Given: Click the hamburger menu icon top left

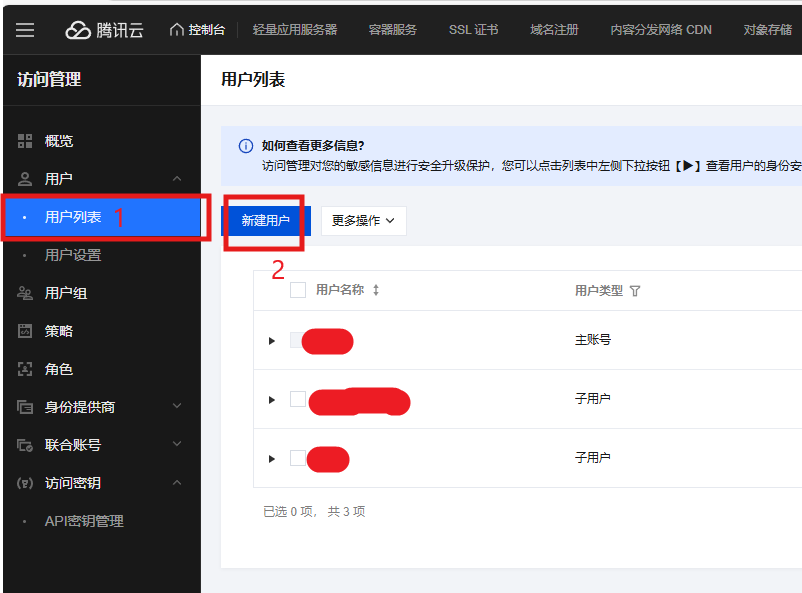Looking at the screenshot, I should click(x=25, y=29).
